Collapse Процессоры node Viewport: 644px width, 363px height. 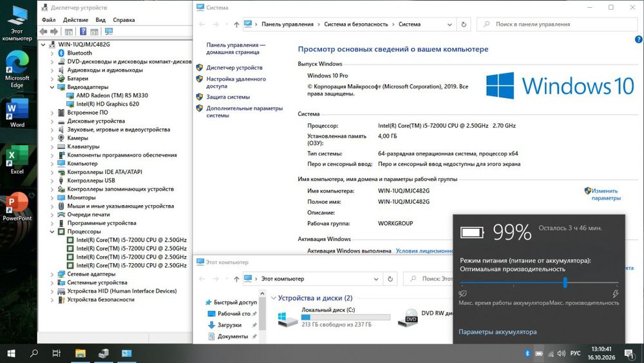52,232
